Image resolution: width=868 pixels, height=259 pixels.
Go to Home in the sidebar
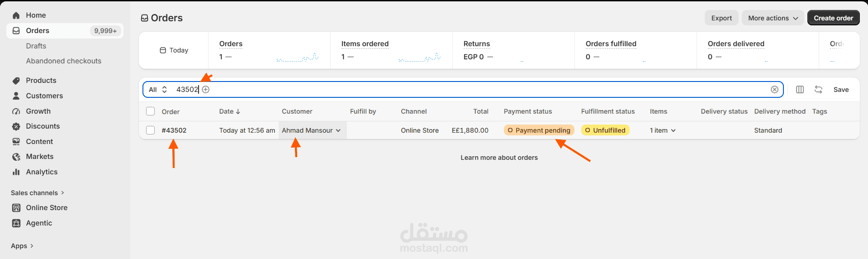(x=65, y=15)
